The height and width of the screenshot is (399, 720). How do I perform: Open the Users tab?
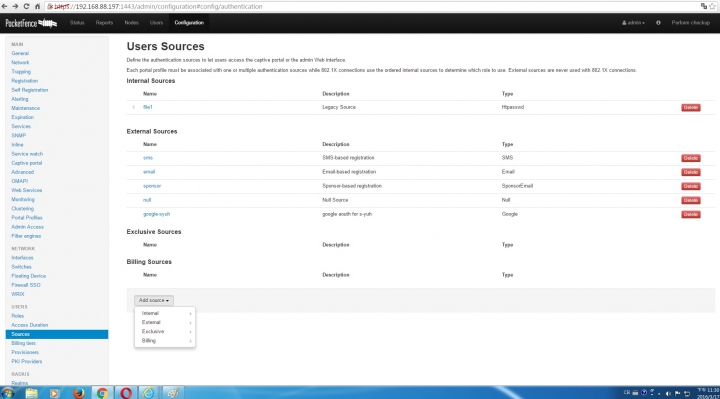156,22
